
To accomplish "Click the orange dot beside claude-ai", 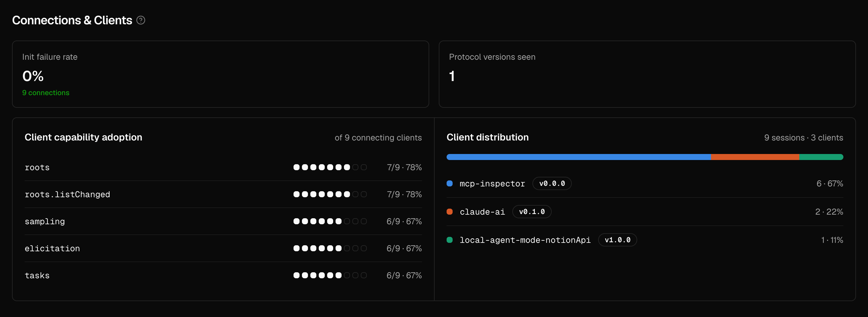I will (x=450, y=212).
